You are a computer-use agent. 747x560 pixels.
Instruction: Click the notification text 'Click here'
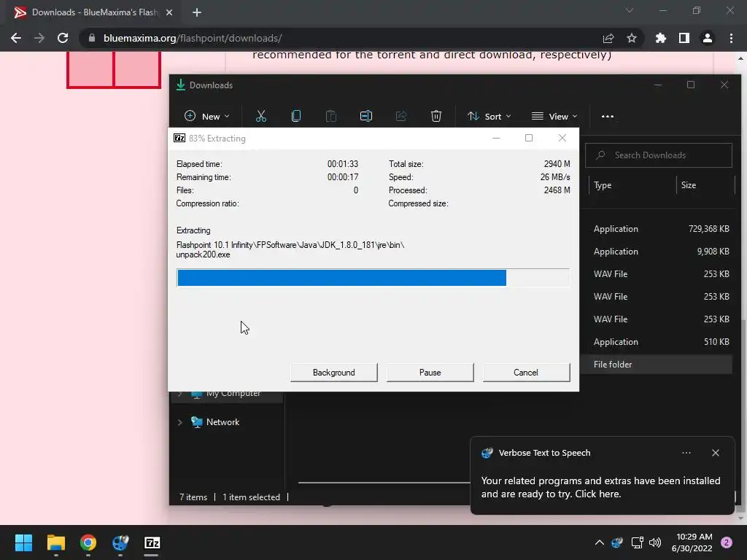click(x=597, y=494)
